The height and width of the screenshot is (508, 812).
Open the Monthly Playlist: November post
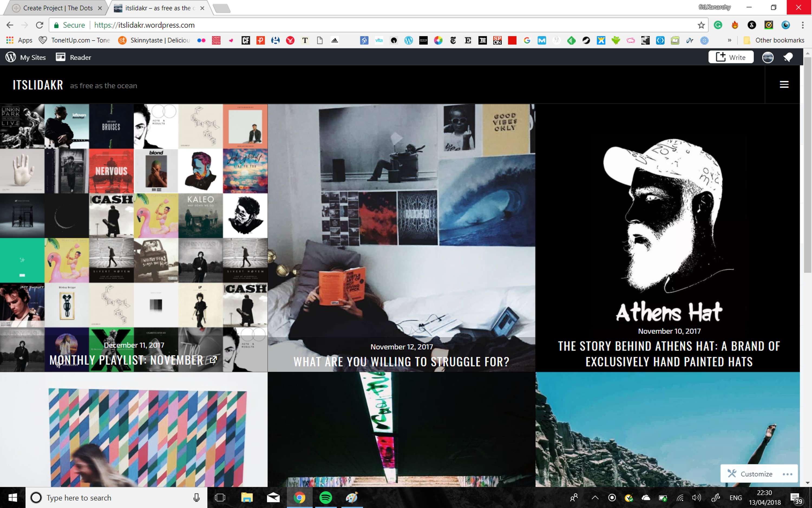pos(126,360)
